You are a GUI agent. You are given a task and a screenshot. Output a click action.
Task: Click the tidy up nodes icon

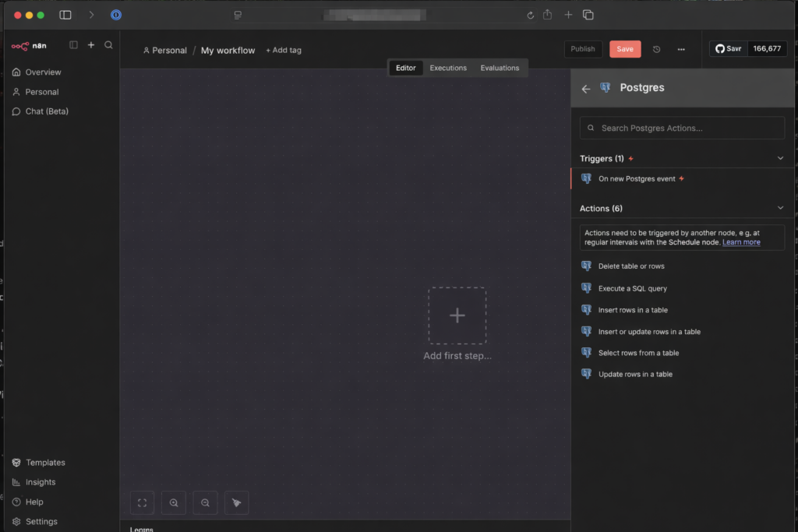click(236, 503)
